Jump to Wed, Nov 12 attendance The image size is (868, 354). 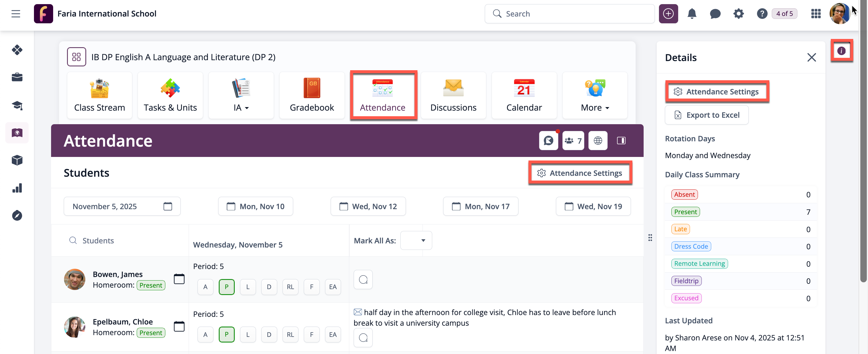(368, 206)
